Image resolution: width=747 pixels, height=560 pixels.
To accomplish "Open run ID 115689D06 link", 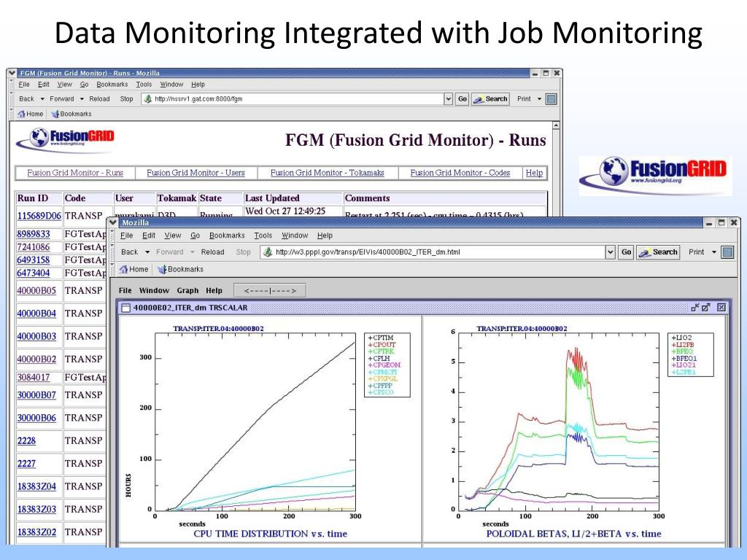I will (39, 216).
